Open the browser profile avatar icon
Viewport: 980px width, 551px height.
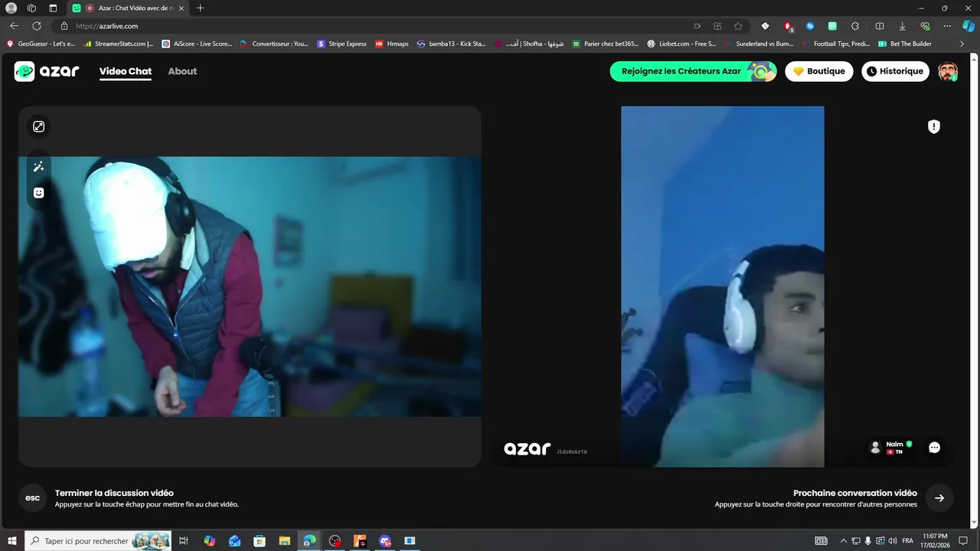[11, 8]
